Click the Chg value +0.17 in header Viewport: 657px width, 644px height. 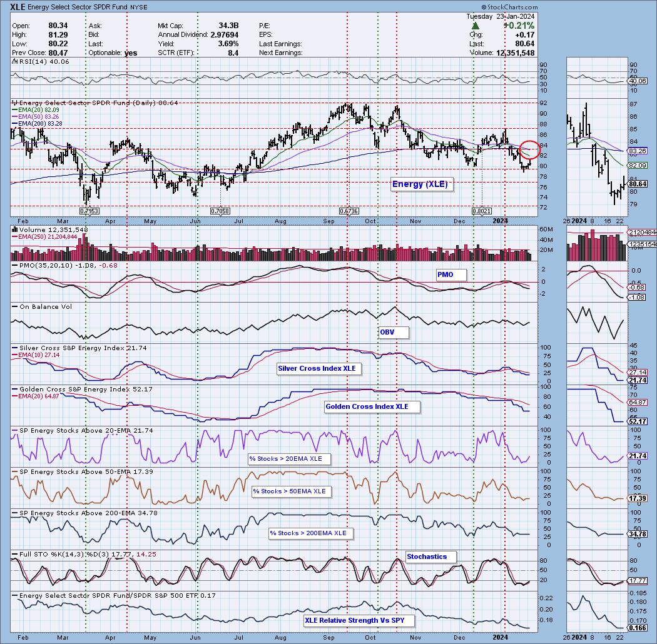[x=524, y=35]
